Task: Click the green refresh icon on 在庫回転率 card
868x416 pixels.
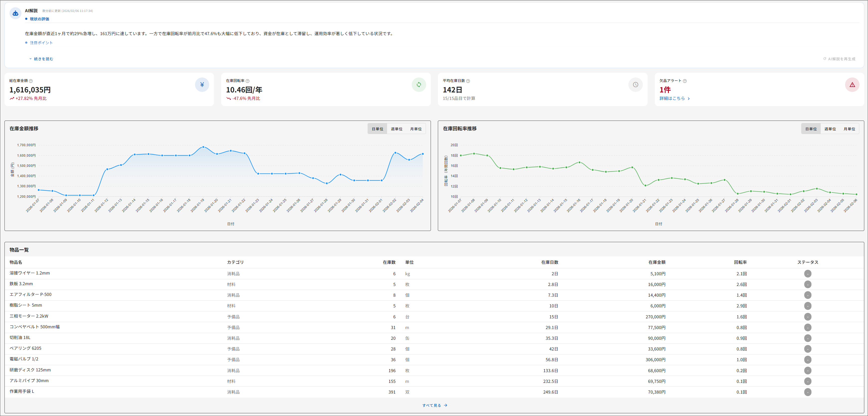Action: [x=419, y=85]
